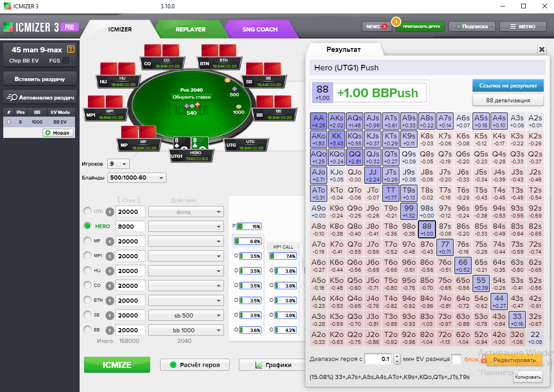Click the HERO stack input 8000
The height and width of the screenshot is (392, 554).
point(130,226)
